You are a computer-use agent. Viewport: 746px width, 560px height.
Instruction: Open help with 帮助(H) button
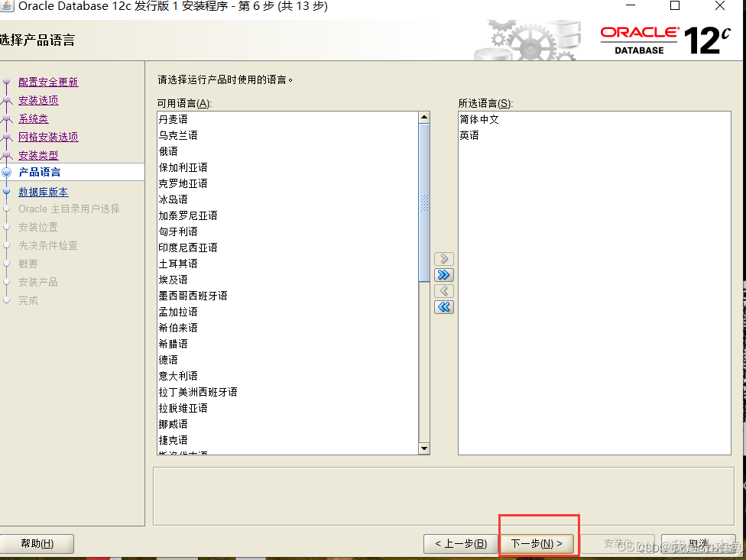[x=37, y=543]
